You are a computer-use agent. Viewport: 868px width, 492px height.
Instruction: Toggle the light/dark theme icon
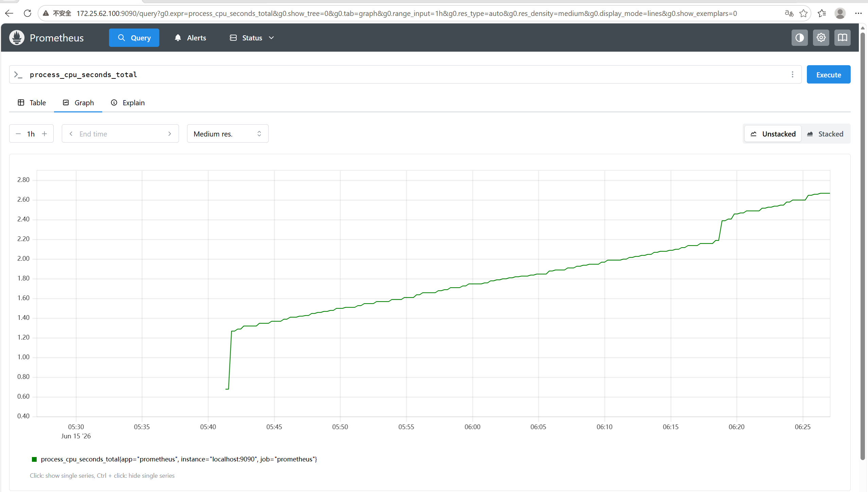pyautogui.click(x=800, y=38)
